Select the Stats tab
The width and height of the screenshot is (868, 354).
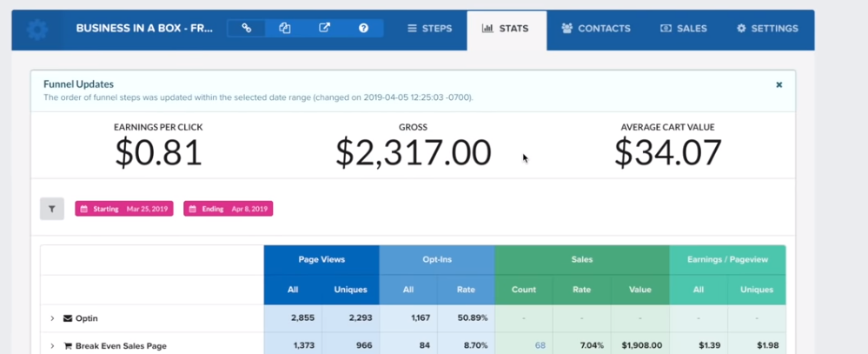click(x=507, y=30)
